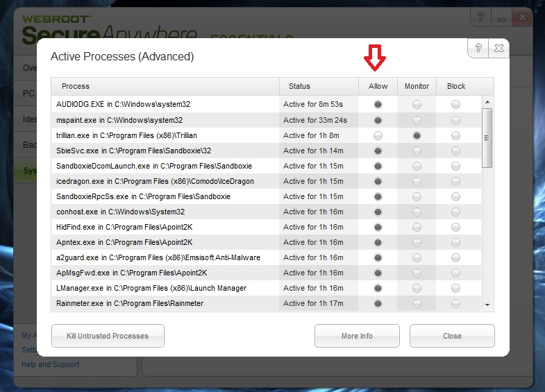Select the mspaint.exe process row

click(x=266, y=120)
